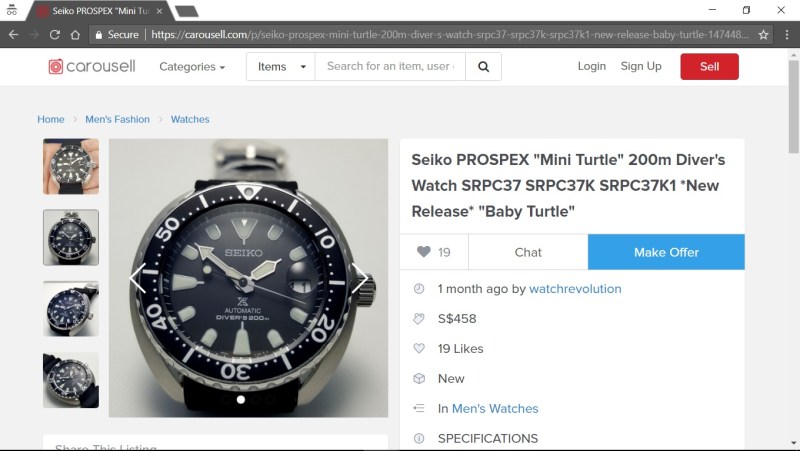Open Chrome menu three dots
Image resolution: width=800 pixels, height=451 pixels.
(785, 34)
